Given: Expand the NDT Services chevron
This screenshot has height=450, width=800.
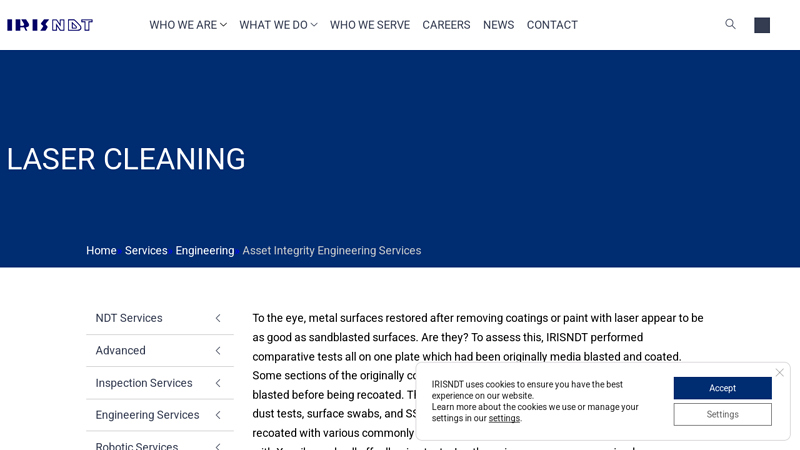Looking at the screenshot, I should pyautogui.click(x=218, y=318).
